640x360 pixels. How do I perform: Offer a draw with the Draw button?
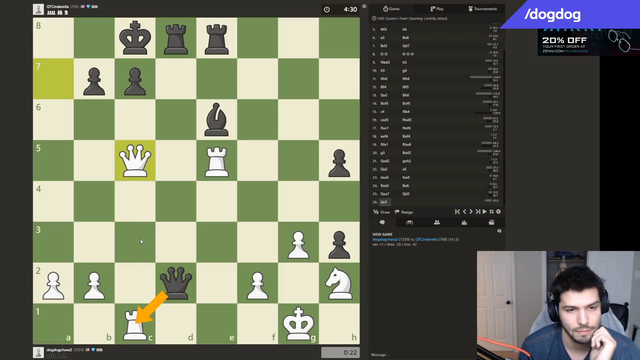click(381, 212)
